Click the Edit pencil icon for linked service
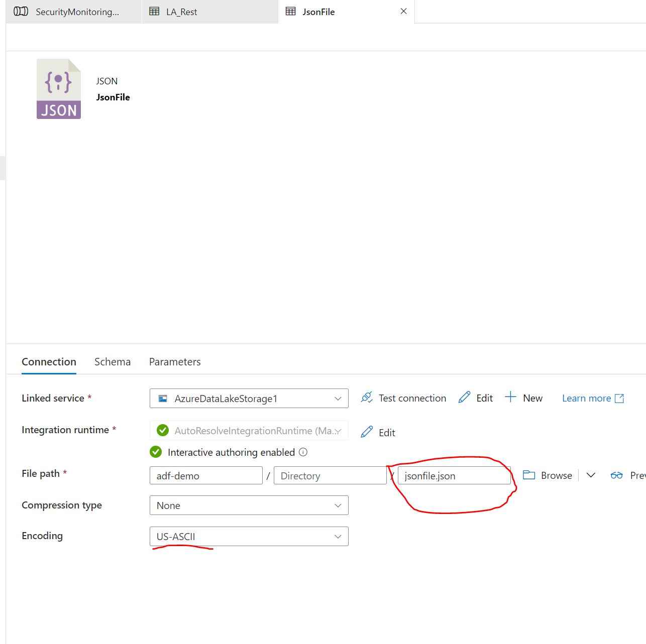 (x=465, y=398)
